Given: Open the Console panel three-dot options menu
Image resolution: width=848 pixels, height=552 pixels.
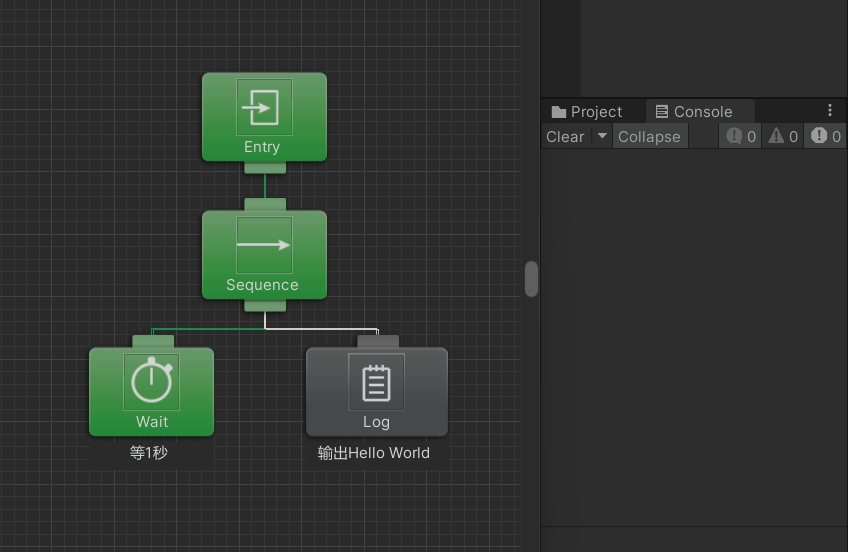Looking at the screenshot, I should click(x=829, y=111).
